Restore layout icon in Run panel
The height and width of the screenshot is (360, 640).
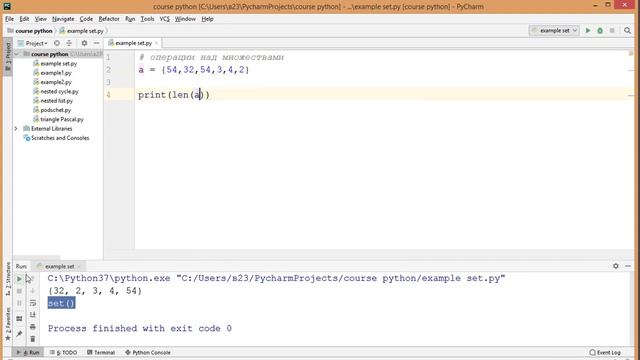click(19, 318)
